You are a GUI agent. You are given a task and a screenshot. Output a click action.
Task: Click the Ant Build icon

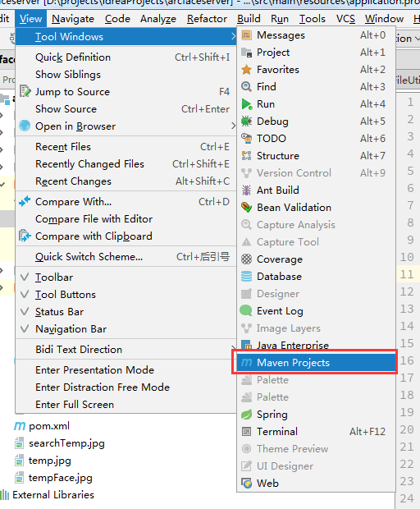[x=246, y=190]
